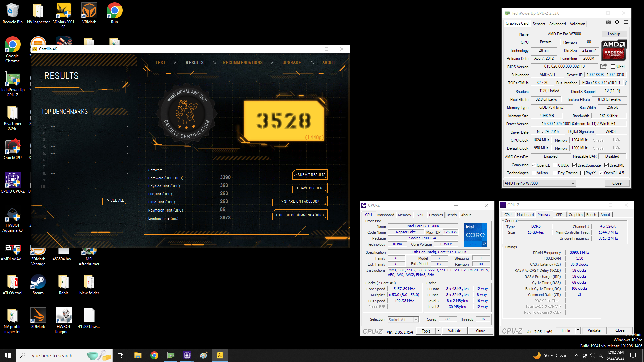Launch Steam desktop shortcut

tap(38, 285)
